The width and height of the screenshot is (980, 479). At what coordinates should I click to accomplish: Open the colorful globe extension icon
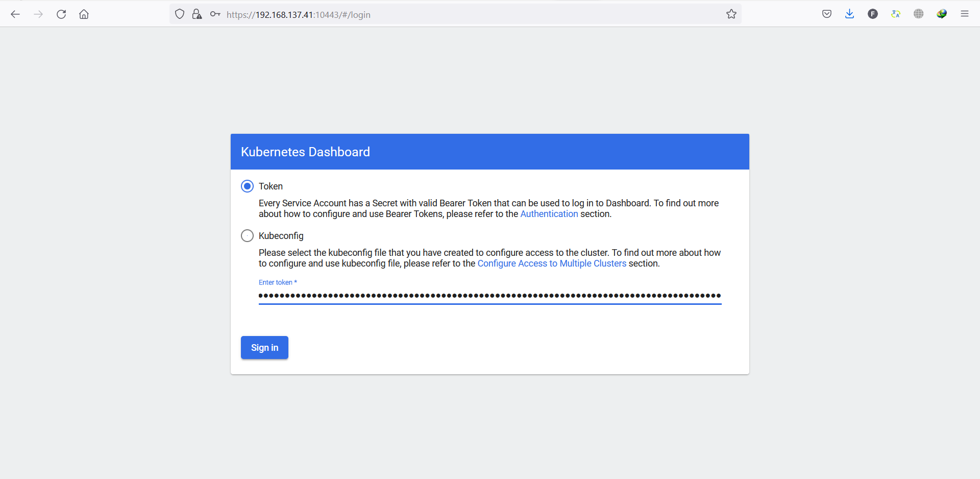pos(942,14)
